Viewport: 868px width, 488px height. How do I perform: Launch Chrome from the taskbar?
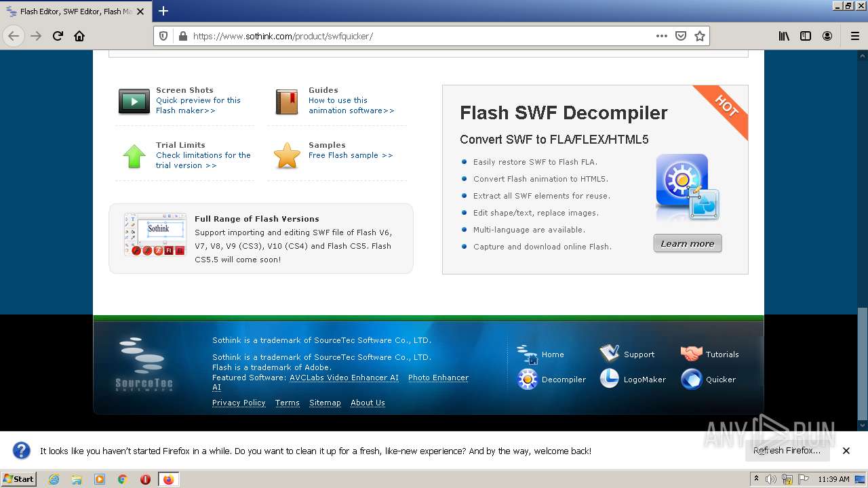point(123,479)
